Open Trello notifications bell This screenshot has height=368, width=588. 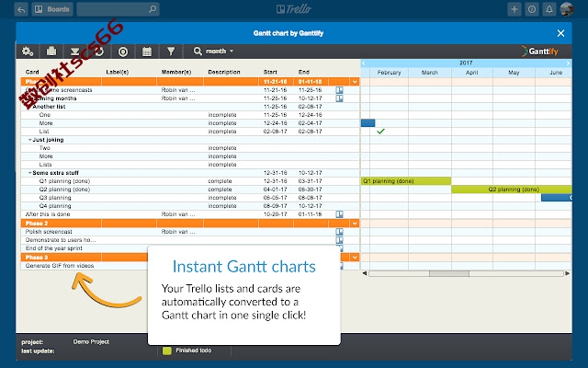549,9
